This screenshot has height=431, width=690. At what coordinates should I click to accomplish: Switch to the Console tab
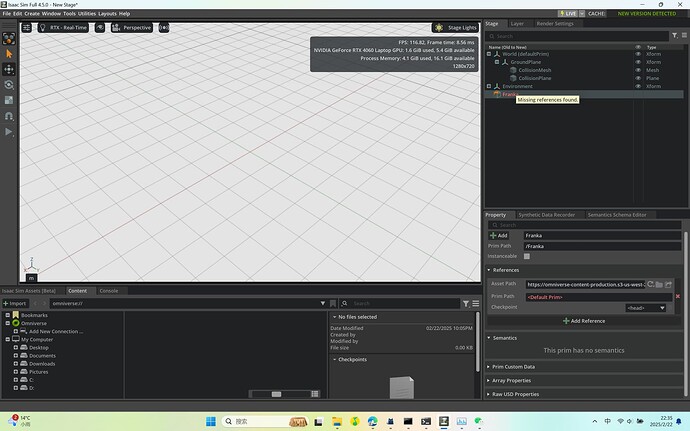click(x=108, y=291)
